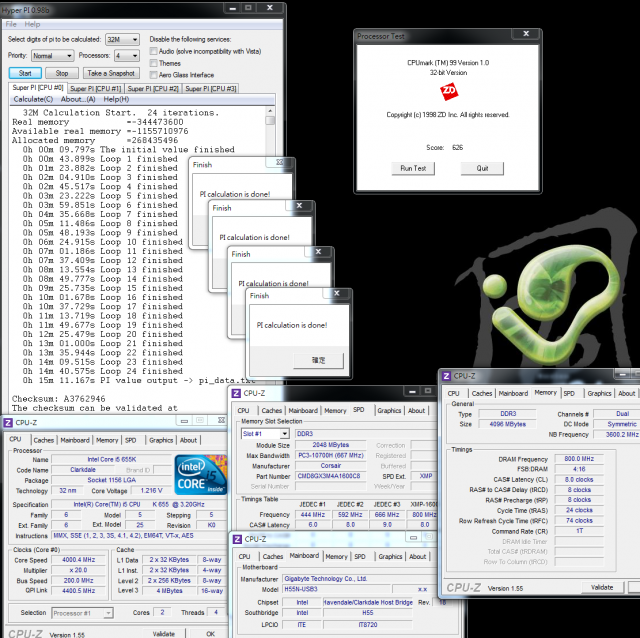Click the Intel Core i5 inside logo
Screen dimensions: 640x638
tap(200, 475)
